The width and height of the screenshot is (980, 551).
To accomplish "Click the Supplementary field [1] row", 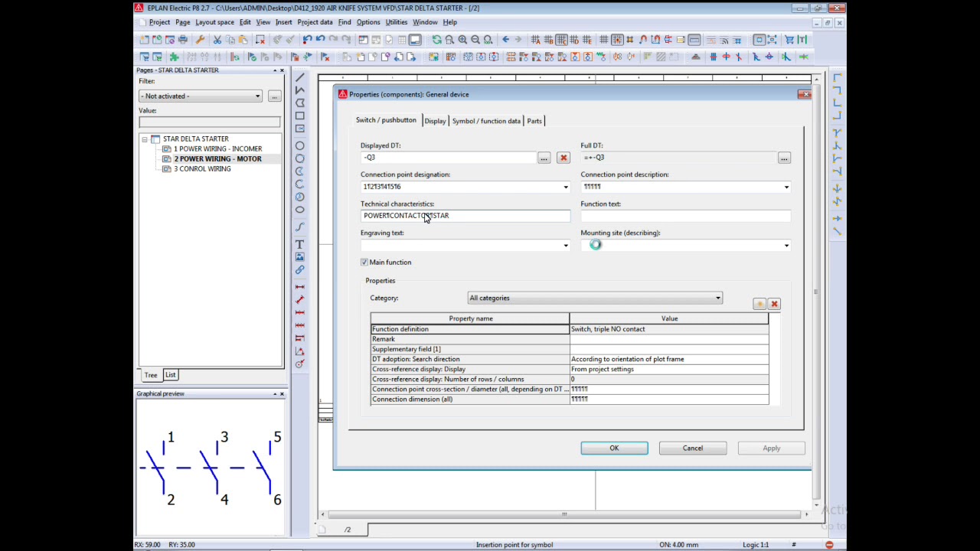I will click(570, 349).
